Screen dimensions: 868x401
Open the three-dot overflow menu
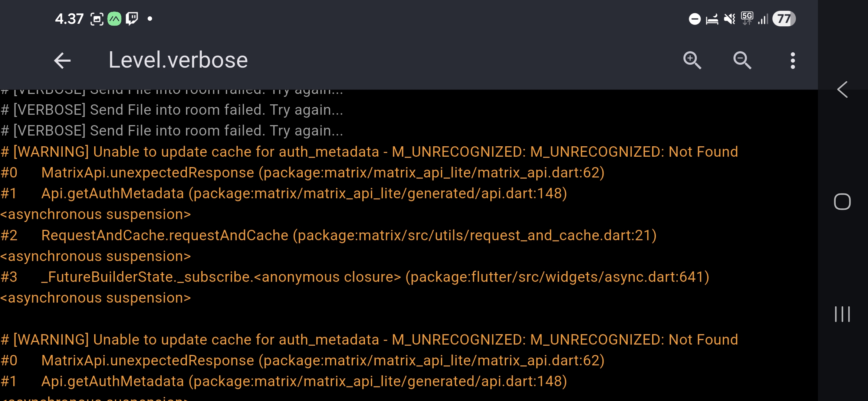pos(793,61)
